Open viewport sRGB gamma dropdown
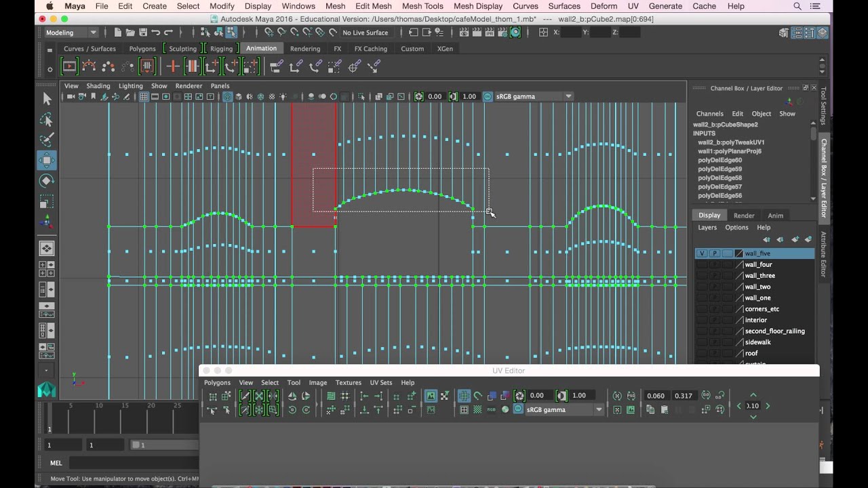This screenshot has width=868, height=488. tap(534, 96)
